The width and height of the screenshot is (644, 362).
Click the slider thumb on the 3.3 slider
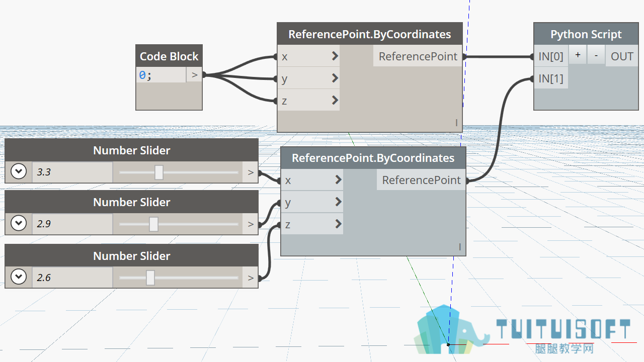point(159,172)
